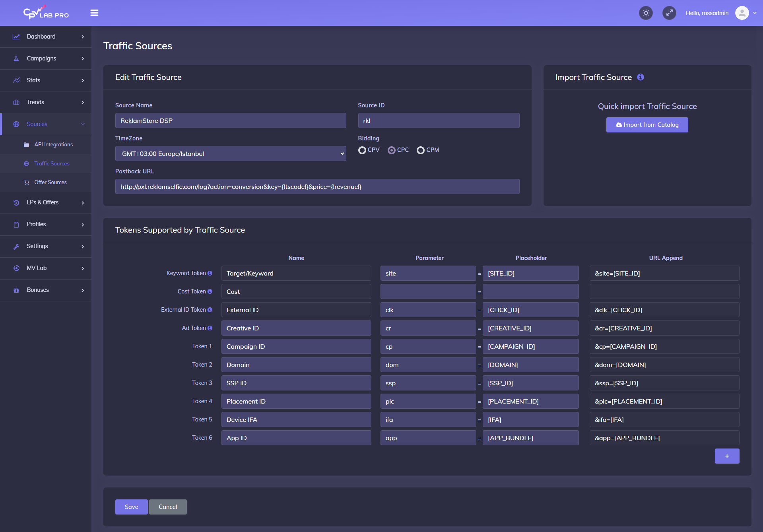The height and width of the screenshot is (532, 763).
Task: Click the add token plus button
Action: 727,456
